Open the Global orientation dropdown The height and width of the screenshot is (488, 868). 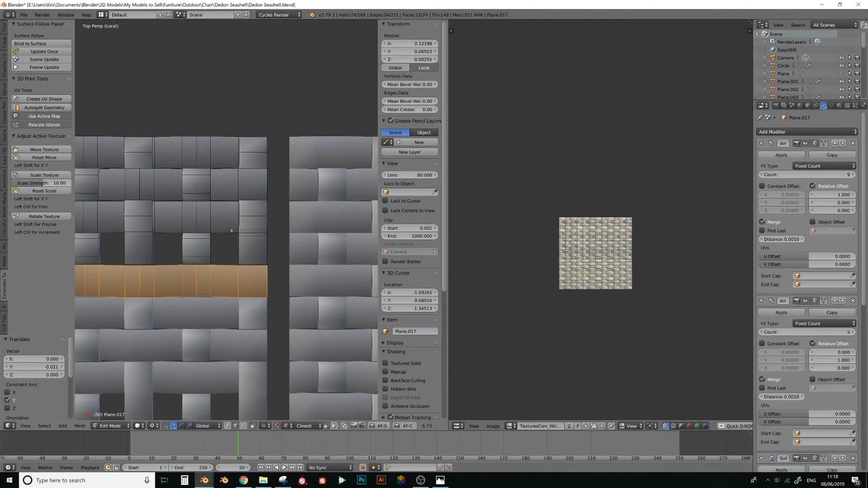pos(207,426)
